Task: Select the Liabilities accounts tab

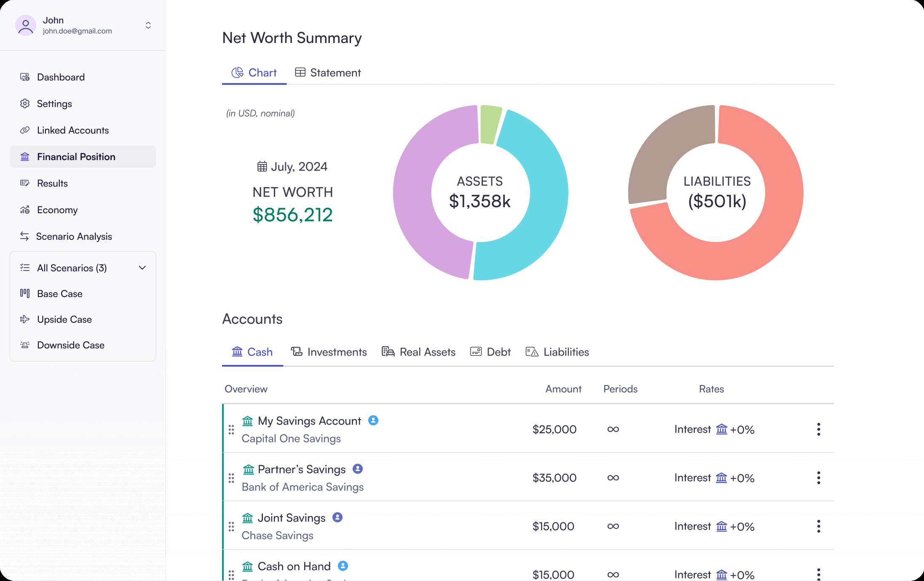Action: [557, 352]
